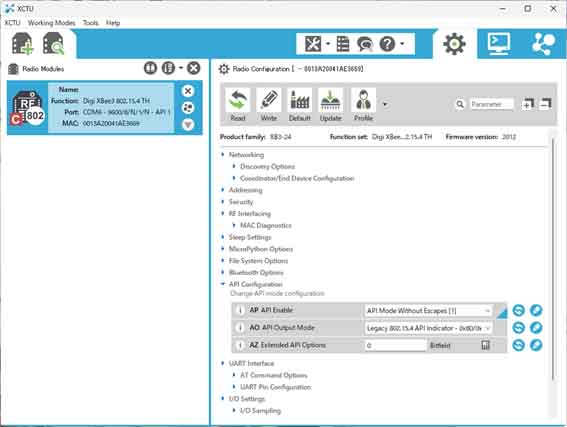Click the Update firmware icon
This screenshot has height=427, width=567.
coord(330,105)
